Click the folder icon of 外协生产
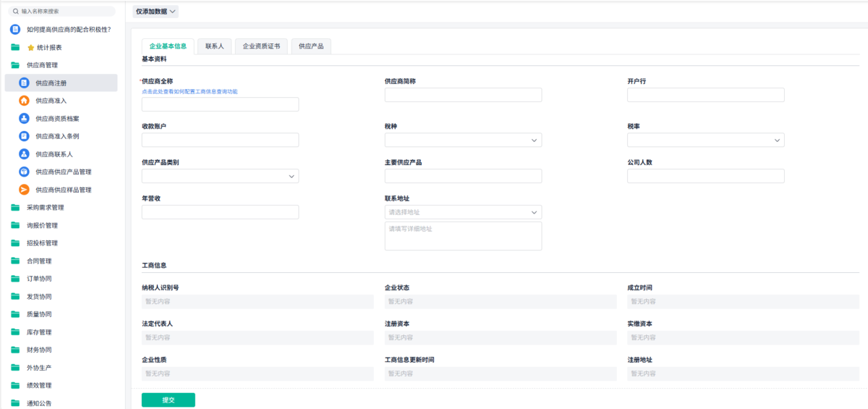 point(15,368)
